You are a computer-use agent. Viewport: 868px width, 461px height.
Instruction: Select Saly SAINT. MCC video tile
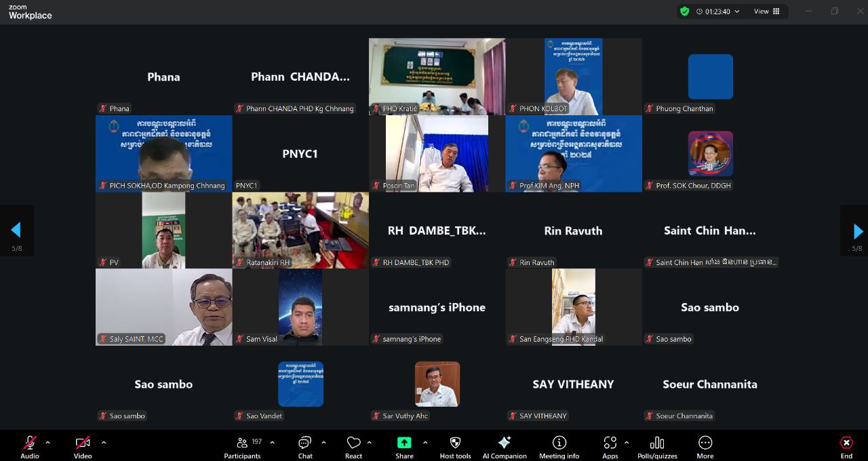pos(163,307)
